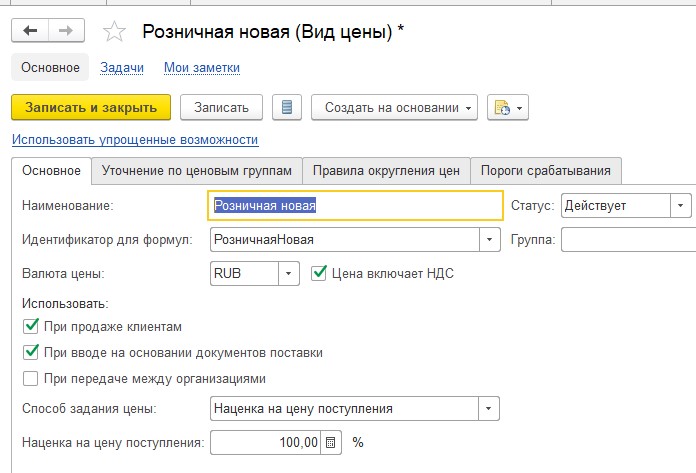Open the reports icon dropdown button
This screenshot has width=696, height=473.
tap(508, 107)
